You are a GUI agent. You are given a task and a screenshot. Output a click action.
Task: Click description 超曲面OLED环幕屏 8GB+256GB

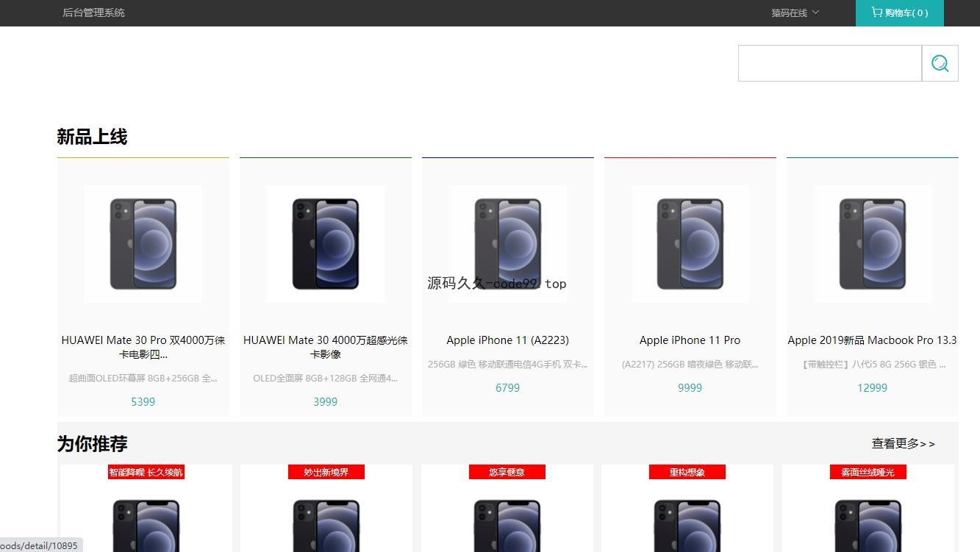(x=143, y=379)
